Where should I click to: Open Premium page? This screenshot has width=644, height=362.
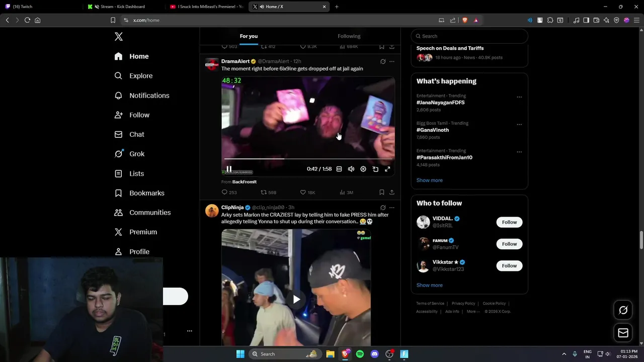136,232
